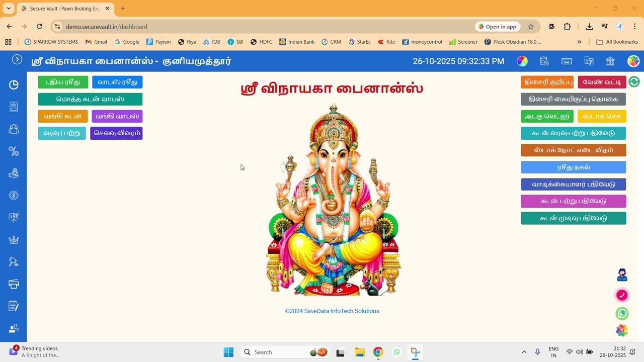The width and height of the screenshot is (644, 362).
Task: Open the tab search dropdown arrow
Action: [x=9, y=9]
